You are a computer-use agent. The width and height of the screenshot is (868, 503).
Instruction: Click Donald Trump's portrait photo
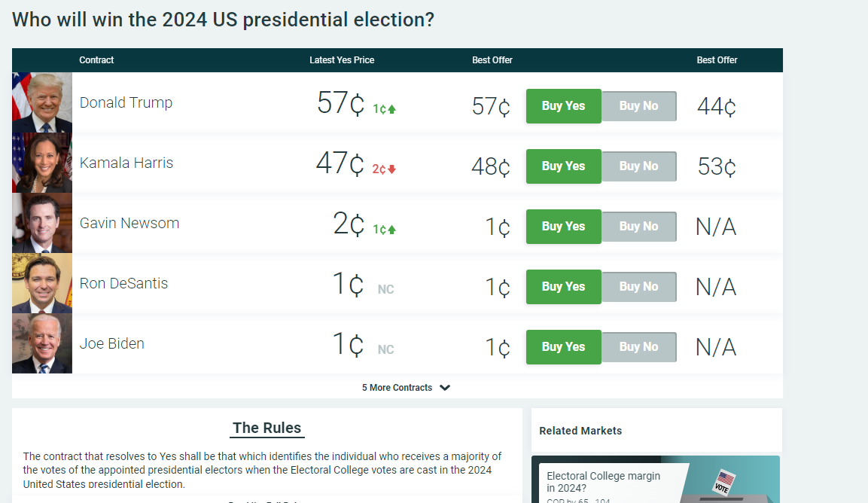42,102
